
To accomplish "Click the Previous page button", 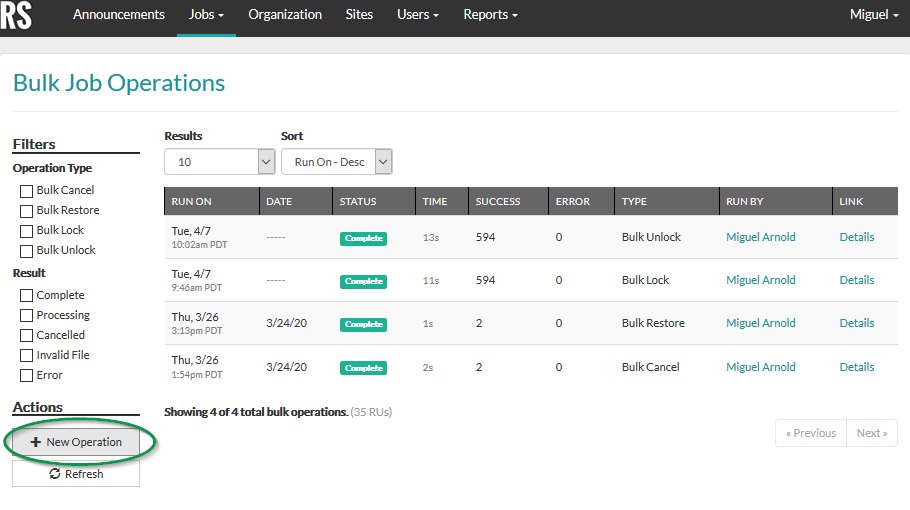I will tap(811, 433).
